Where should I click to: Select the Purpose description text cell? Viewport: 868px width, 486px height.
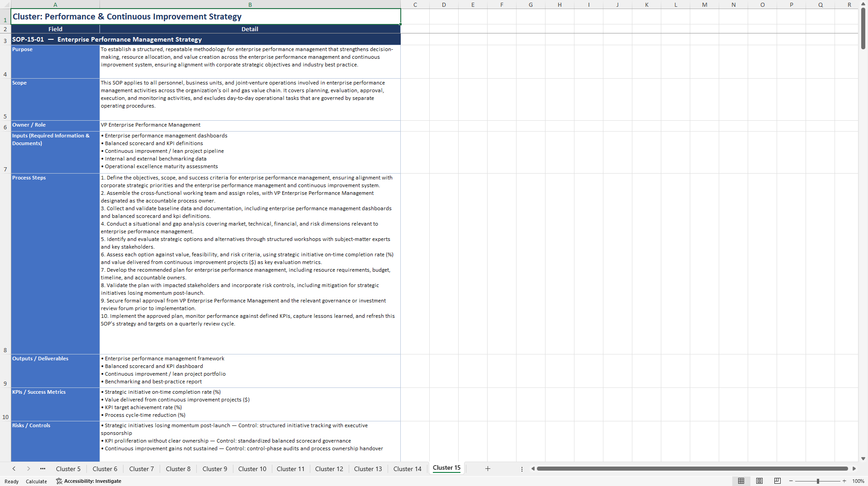point(250,62)
